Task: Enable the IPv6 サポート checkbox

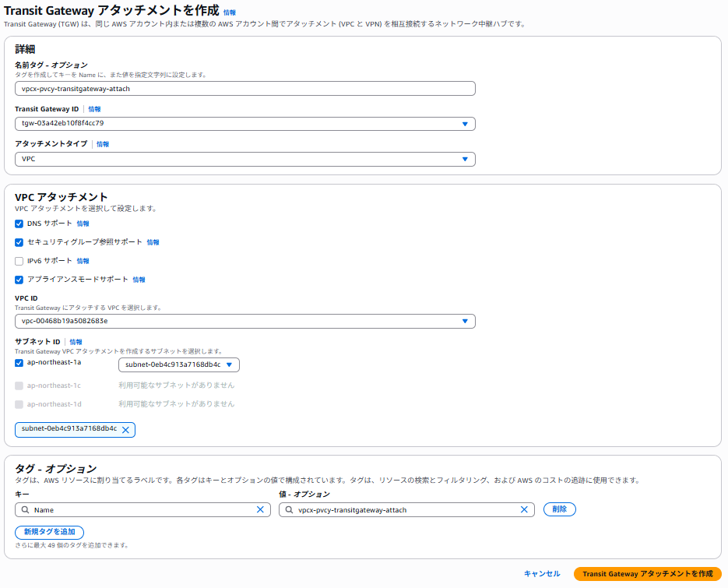Action: (19, 261)
